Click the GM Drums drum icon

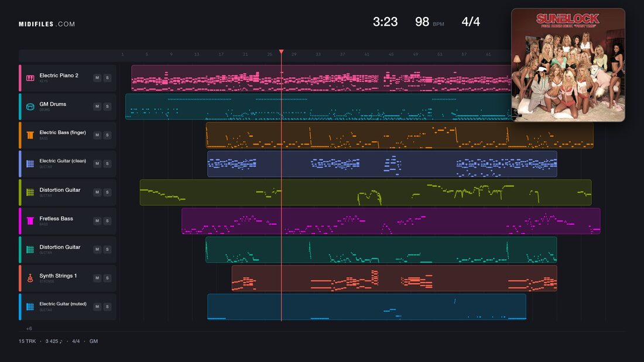click(30, 106)
